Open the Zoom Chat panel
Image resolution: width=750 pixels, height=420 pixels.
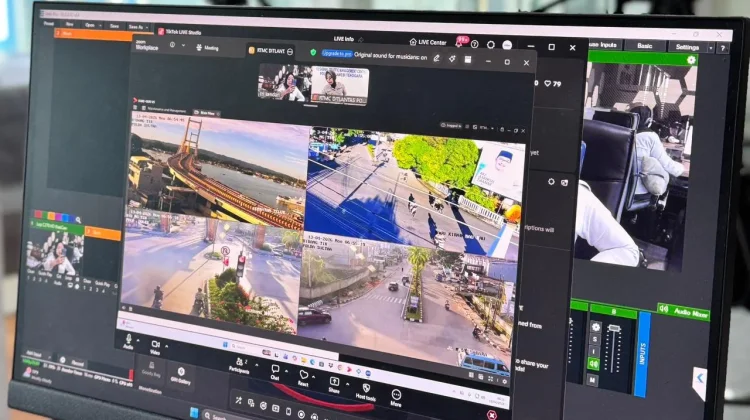(275, 372)
